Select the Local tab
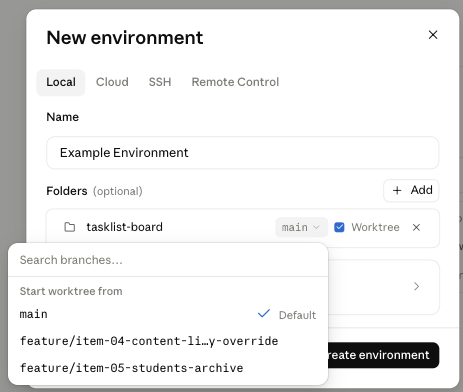463x392 pixels. click(61, 82)
